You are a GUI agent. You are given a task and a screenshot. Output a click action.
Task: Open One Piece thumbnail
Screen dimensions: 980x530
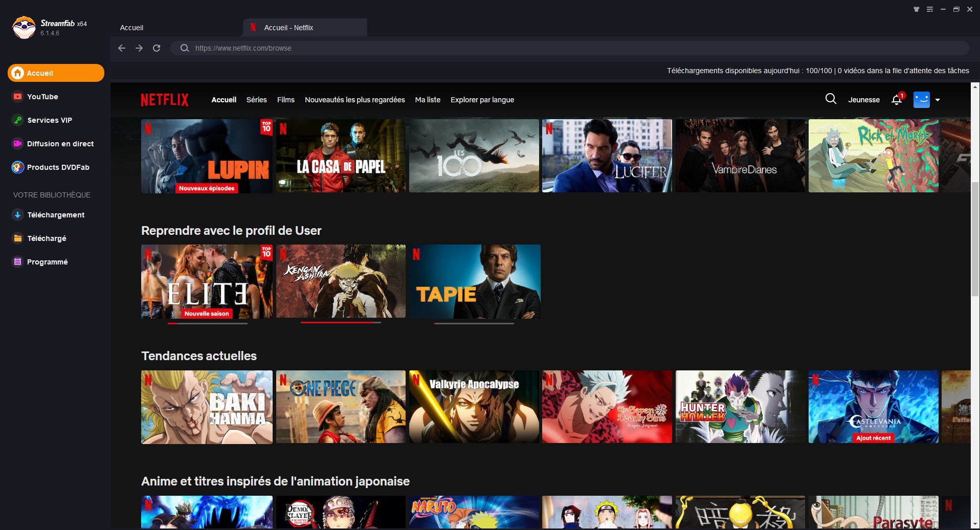tap(341, 407)
